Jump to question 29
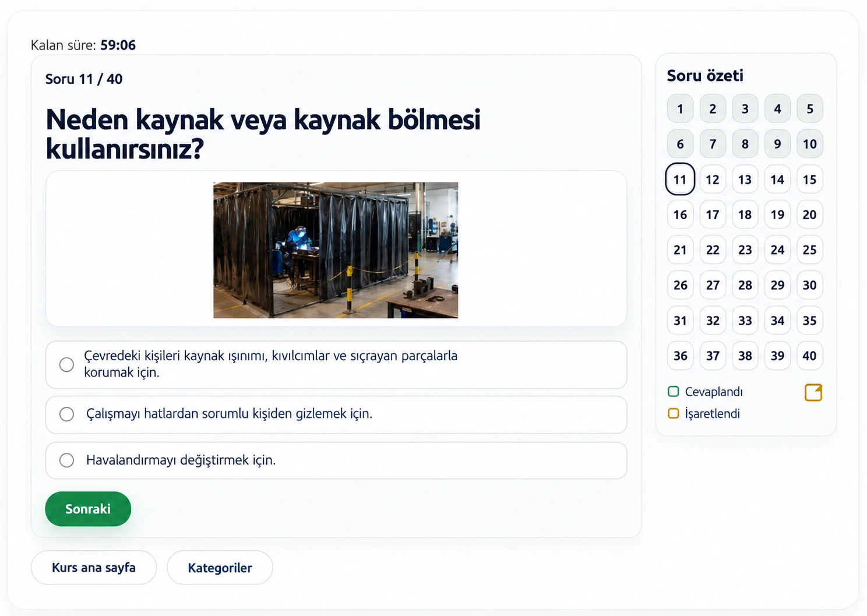The width and height of the screenshot is (867, 616). (777, 285)
